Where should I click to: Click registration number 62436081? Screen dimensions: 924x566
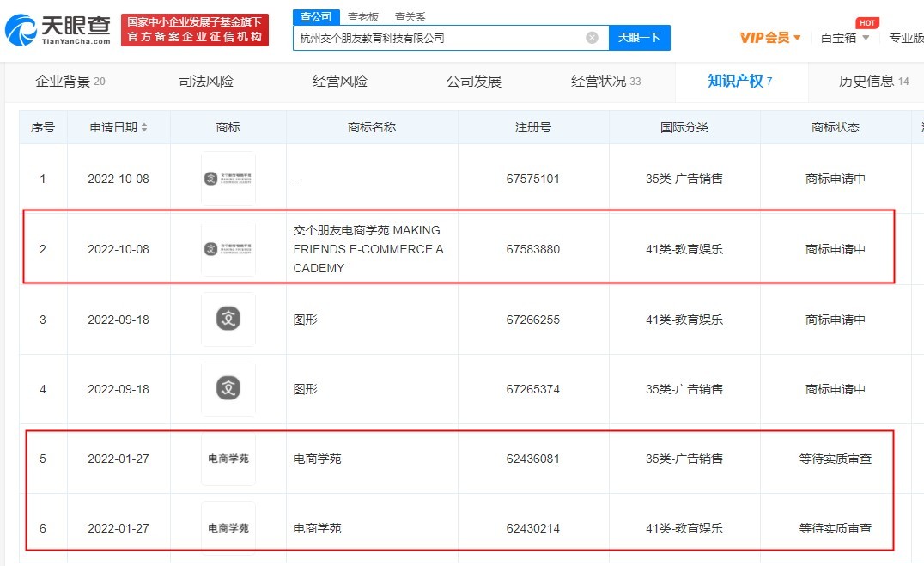532,459
